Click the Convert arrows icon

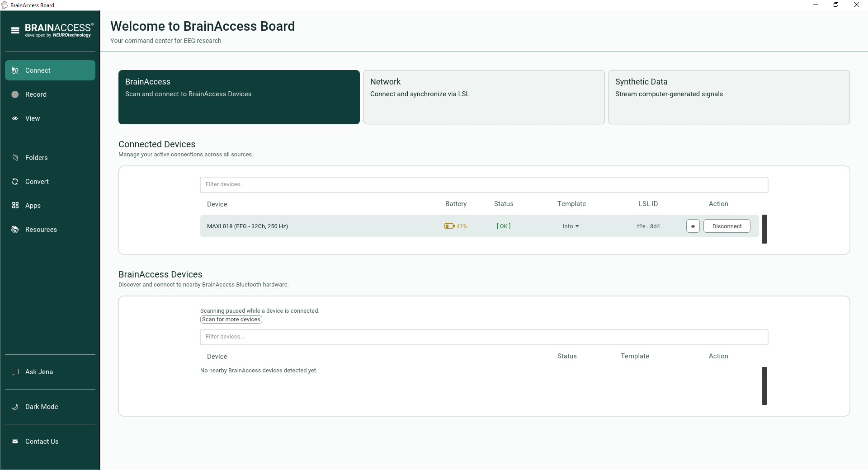click(x=15, y=182)
